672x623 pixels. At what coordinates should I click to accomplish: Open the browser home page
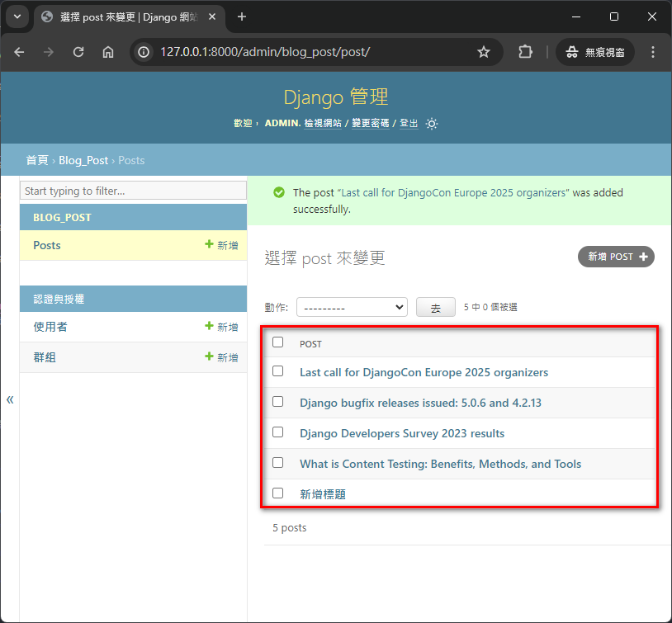108,52
